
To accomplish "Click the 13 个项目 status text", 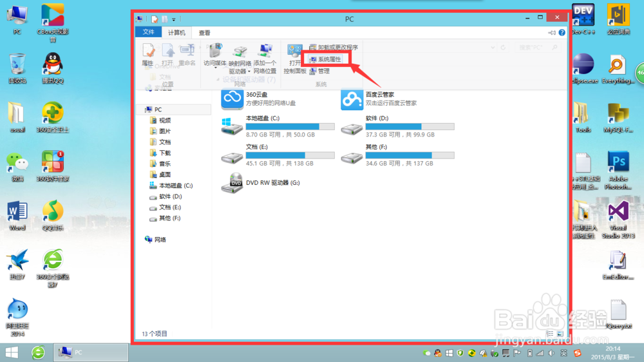I will [155, 334].
